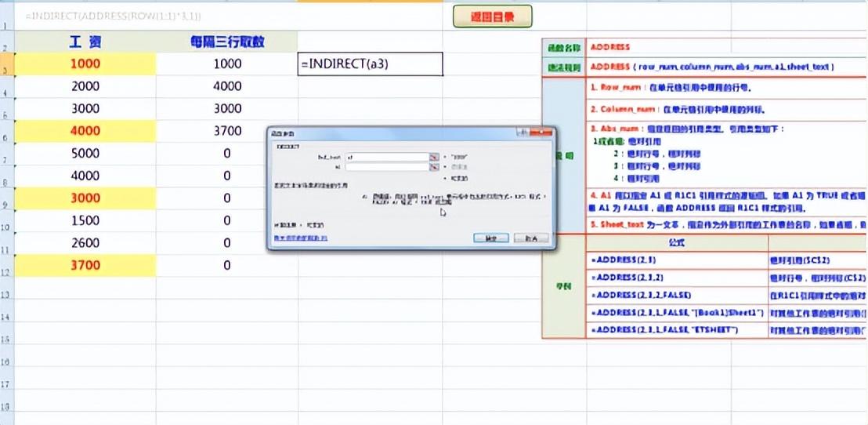
Task: Select the ADDRESS example with [Book1]Sheet1
Action: coord(677,313)
